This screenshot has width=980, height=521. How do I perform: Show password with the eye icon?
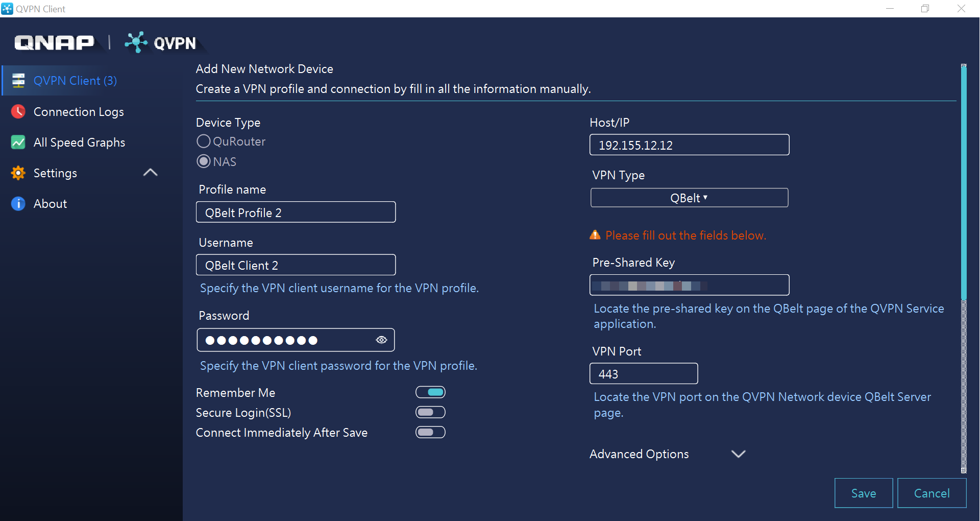(x=381, y=340)
